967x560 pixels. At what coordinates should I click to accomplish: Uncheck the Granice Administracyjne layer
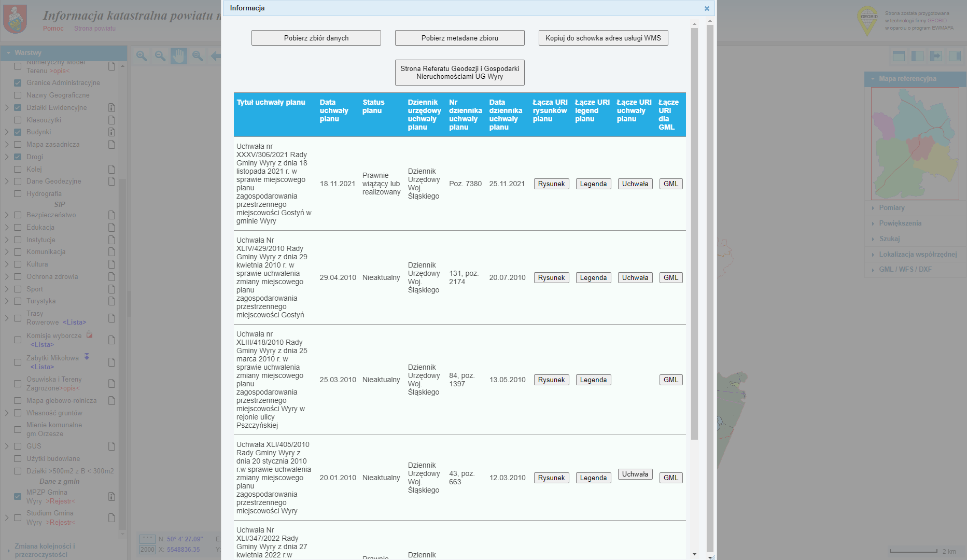(x=18, y=83)
